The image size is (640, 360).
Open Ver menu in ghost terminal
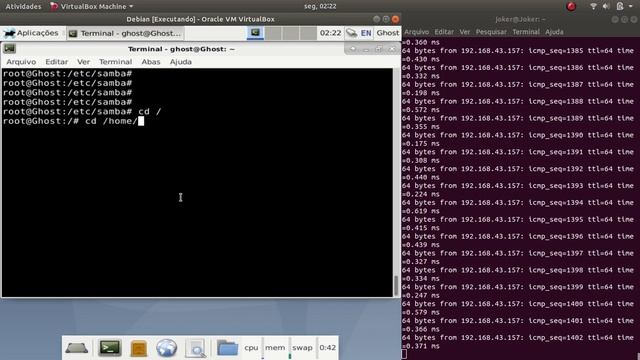click(83, 62)
